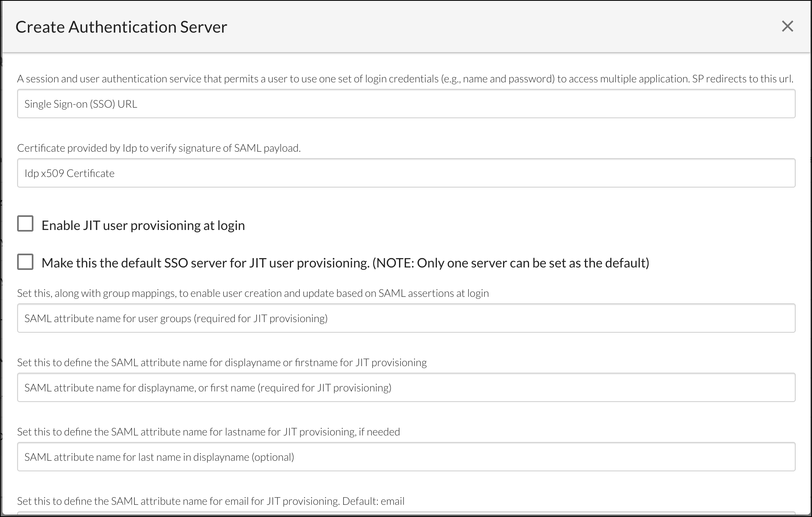Click the 'Set this, along with group mappings' hint
This screenshot has width=812, height=517.
(x=253, y=293)
